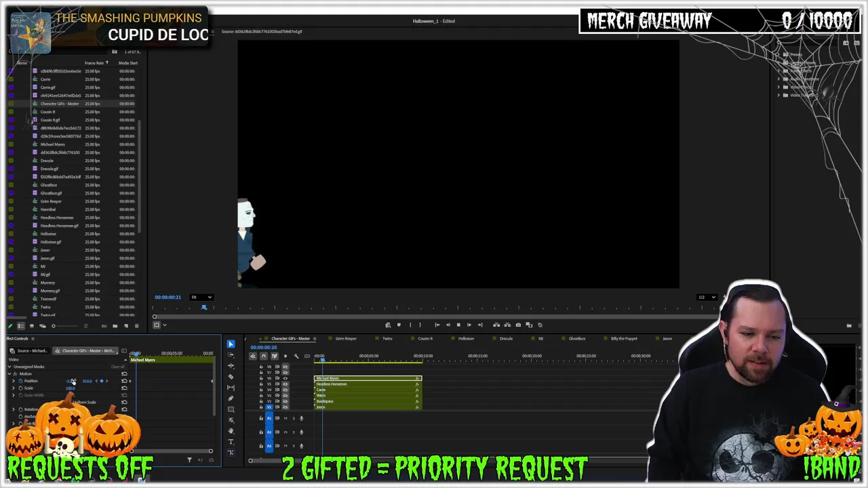Click Clear all masks button

click(117, 367)
